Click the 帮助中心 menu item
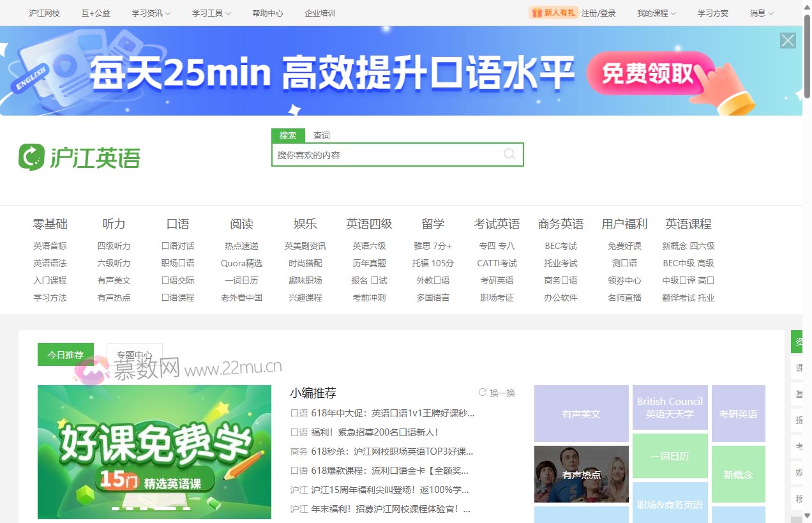This screenshot has height=523, width=812. (267, 12)
